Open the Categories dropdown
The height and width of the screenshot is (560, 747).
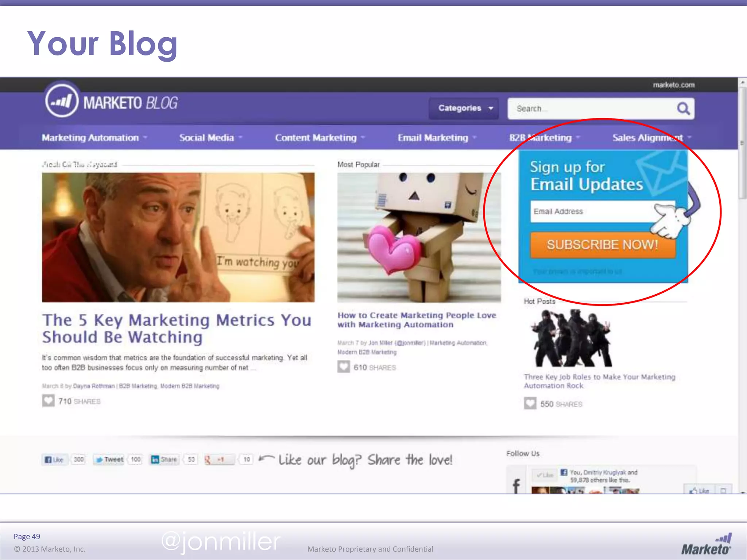(x=464, y=108)
